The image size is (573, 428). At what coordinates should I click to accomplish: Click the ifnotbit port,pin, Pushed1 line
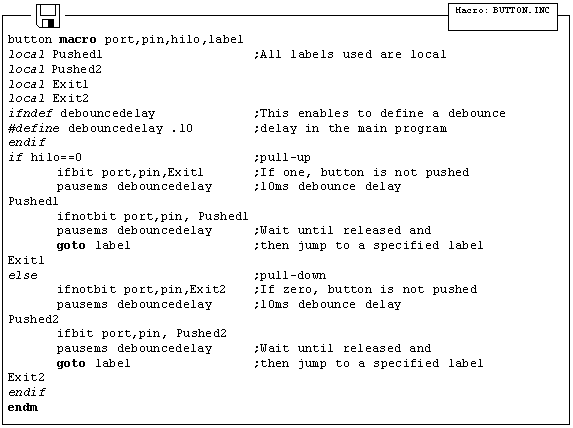click(152, 216)
